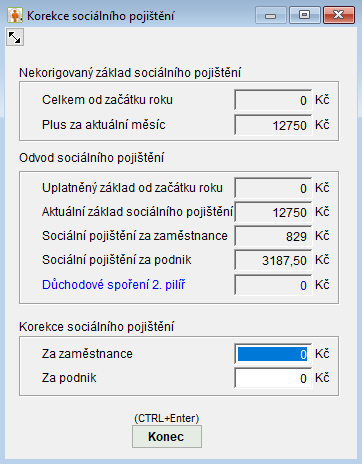Click the Za podnik label
Screen dimensions: 362x464
pyautogui.click(x=69, y=378)
